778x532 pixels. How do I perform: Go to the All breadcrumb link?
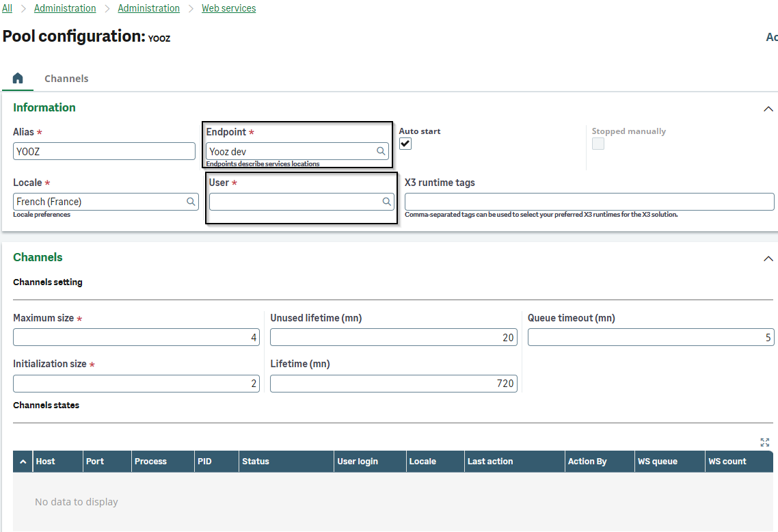coord(7,8)
